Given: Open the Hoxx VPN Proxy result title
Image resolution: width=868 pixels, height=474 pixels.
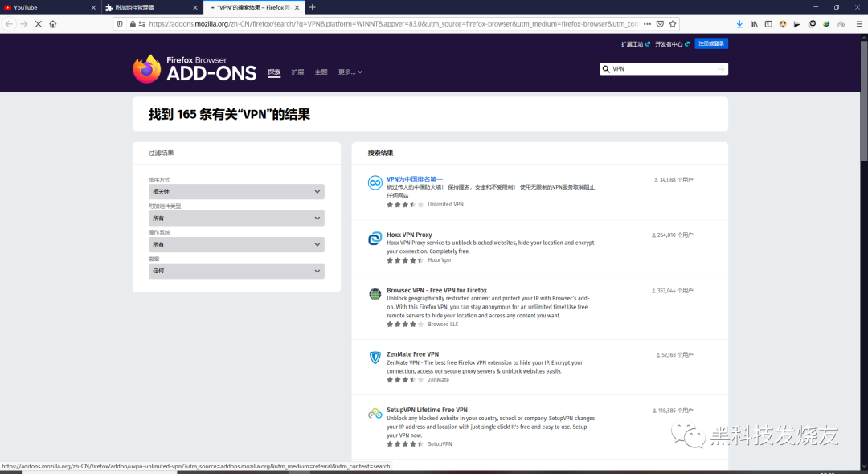Looking at the screenshot, I should point(409,235).
